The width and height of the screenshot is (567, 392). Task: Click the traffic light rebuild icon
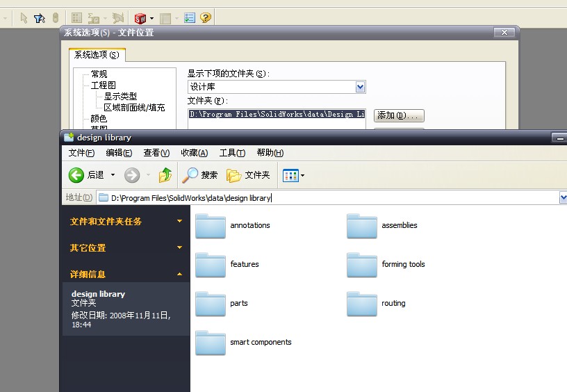pyautogui.click(x=56, y=17)
